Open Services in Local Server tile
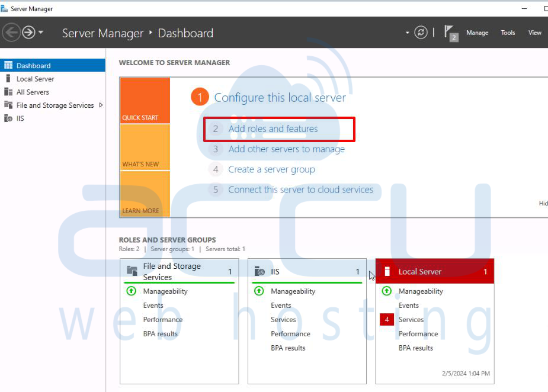The height and width of the screenshot is (392, 548). pyautogui.click(x=411, y=320)
